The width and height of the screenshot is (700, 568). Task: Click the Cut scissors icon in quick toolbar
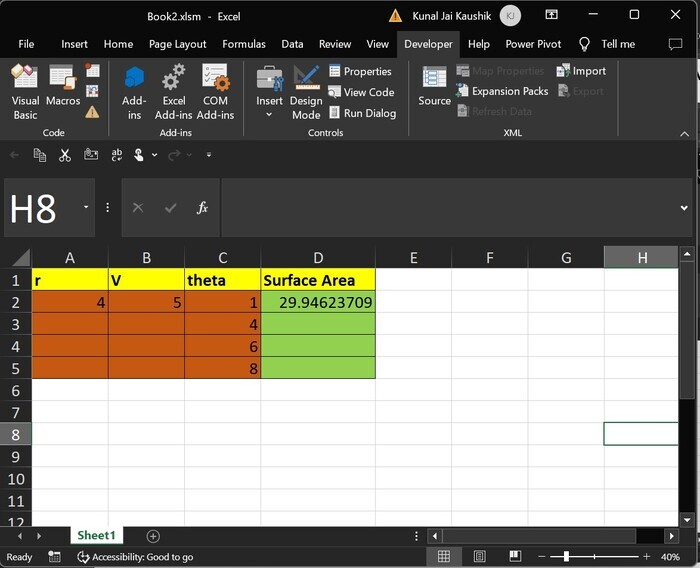click(x=65, y=155)
